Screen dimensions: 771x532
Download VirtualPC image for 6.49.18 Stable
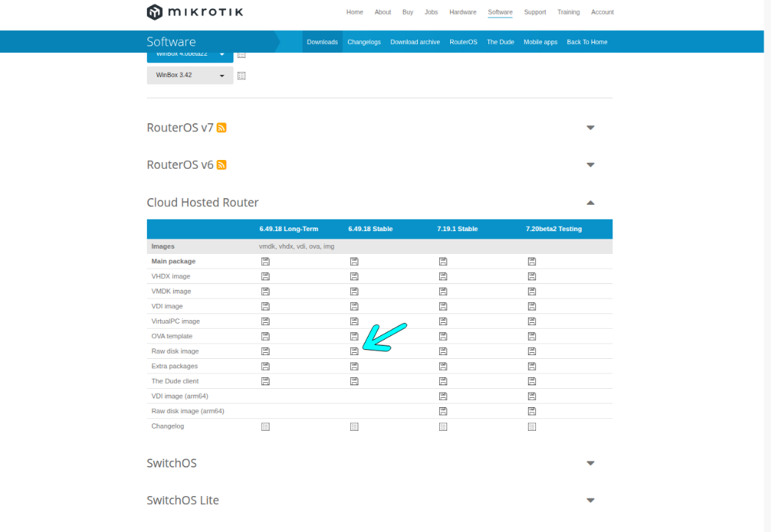[354, 321]
